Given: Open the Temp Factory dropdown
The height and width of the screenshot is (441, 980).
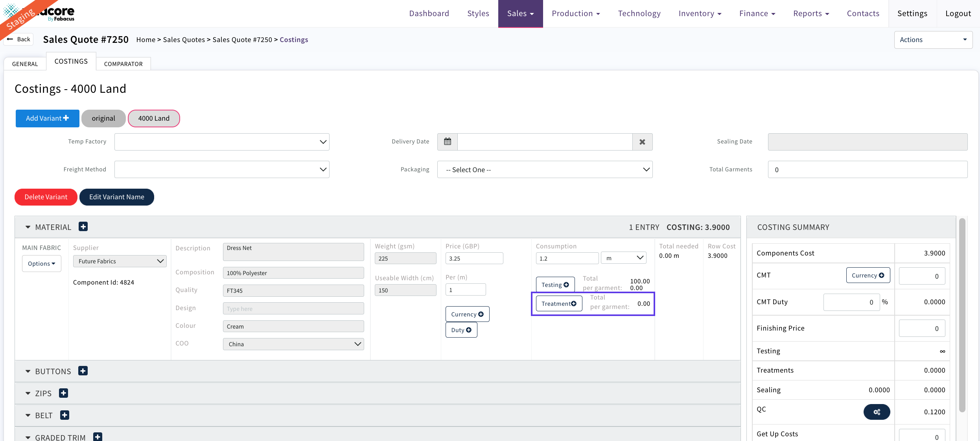Looking at the screenshot, I should click(x=222, y=142).
